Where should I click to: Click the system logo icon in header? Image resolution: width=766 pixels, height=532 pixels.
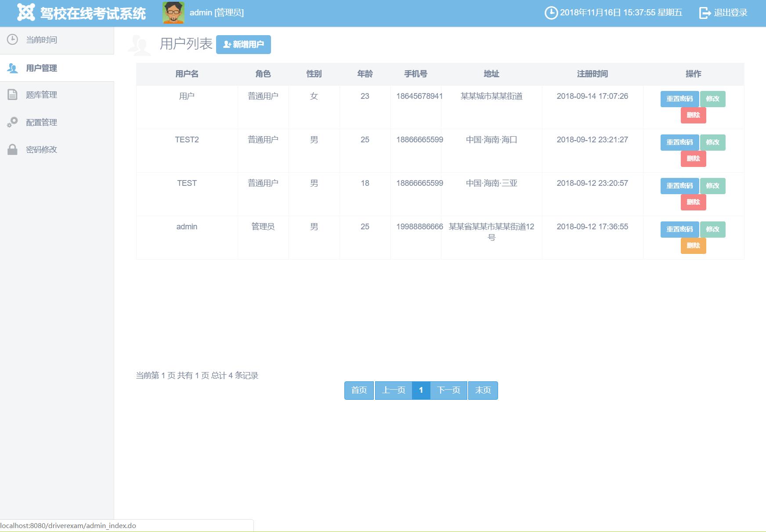click(x=26, y=13)
